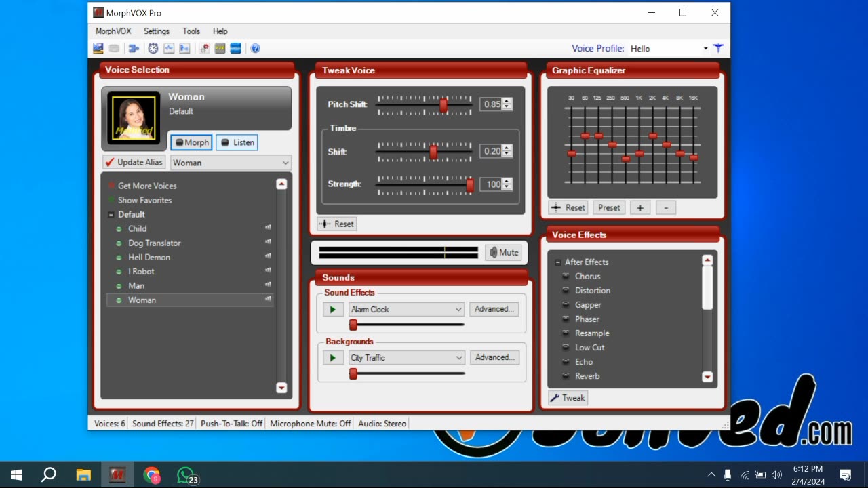Click the Sound Effects volume slider handle
868x488 pixels.
[x=353, y=325]
